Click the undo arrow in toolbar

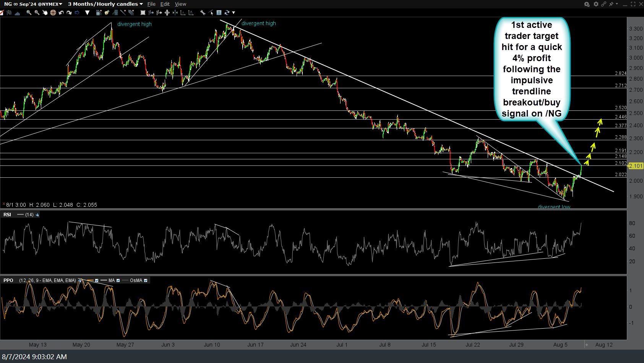point(61,13)
